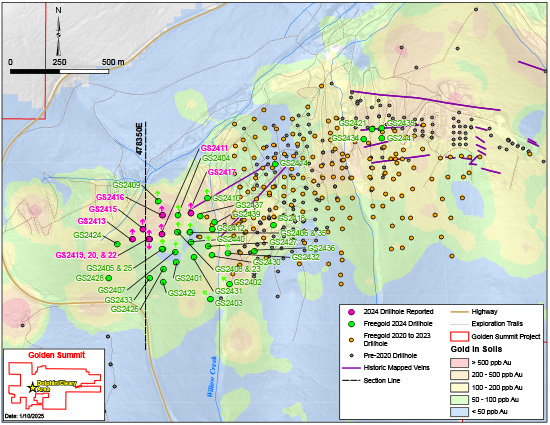Click the GS2432 label
550x425 pixels.
coord(306,257)
